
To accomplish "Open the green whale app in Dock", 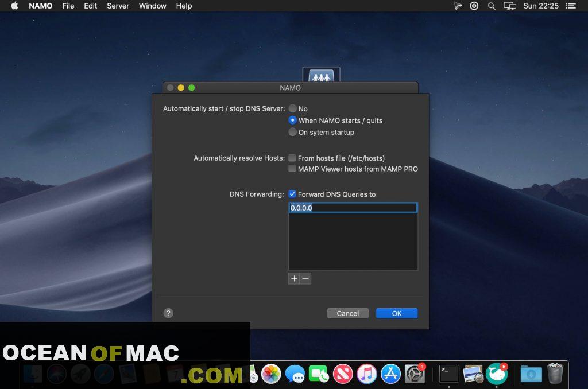I will [x=497, y=374].
